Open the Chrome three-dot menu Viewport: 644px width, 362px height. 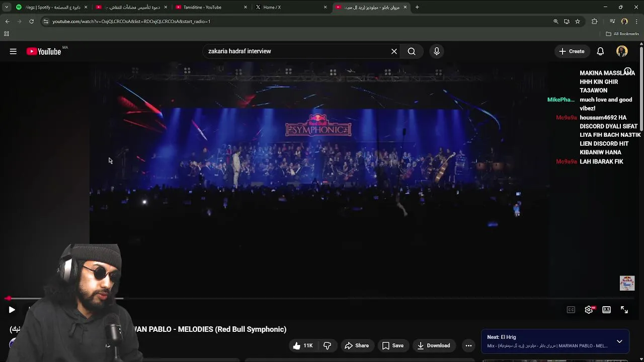pyautogui.click(x=636, y=21)
